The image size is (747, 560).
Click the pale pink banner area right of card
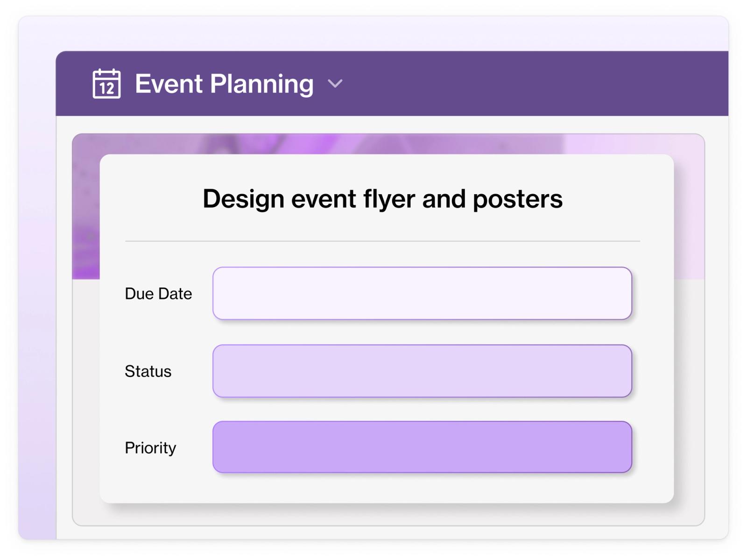(689, 207)
